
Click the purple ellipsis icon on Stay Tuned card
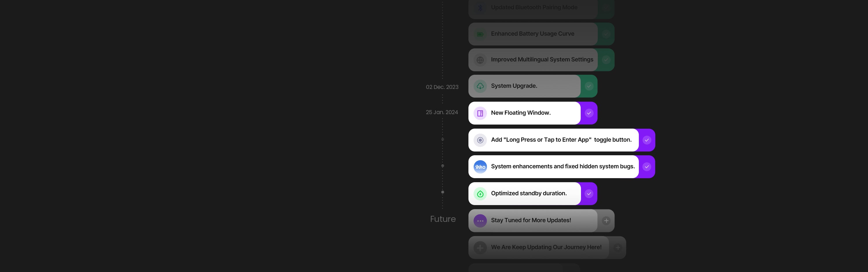pos(480,221)
